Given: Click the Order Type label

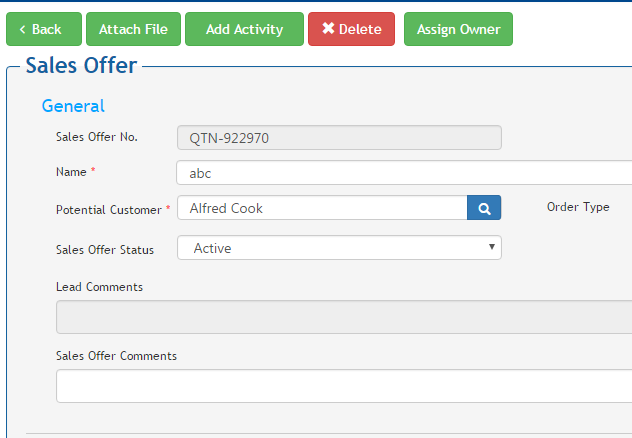Looking at the screenshot, I should 578,207.
